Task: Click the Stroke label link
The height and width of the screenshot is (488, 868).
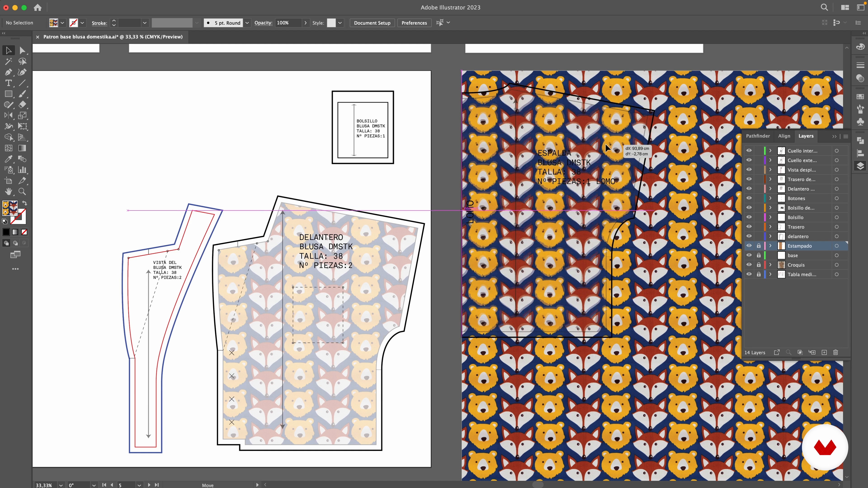Action: click(99, 23)
